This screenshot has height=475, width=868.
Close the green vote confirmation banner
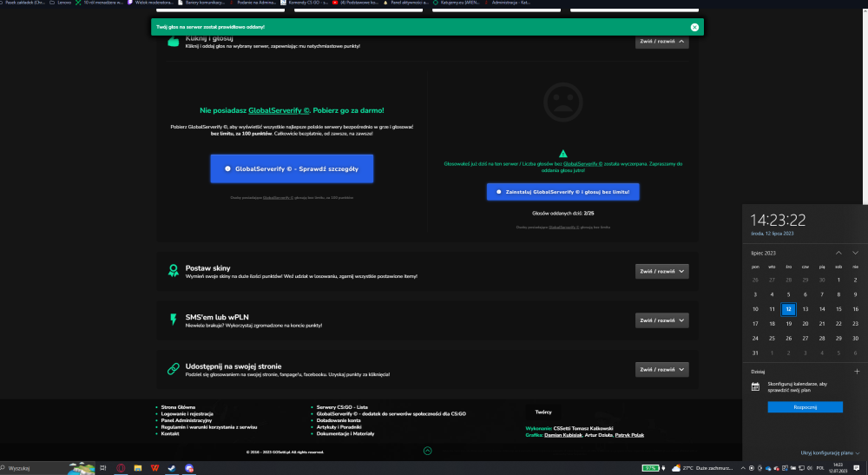(694, 27)
